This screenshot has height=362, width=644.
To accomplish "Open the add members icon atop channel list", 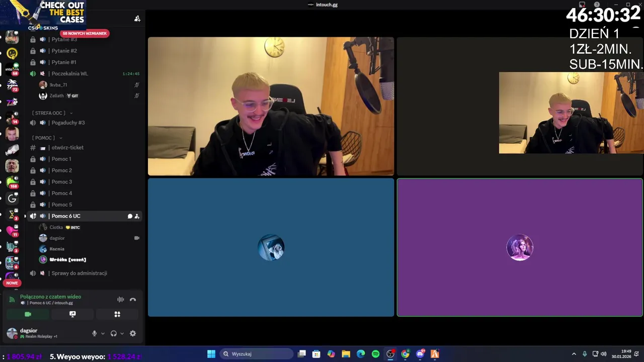I will click(x=137, y=19).
